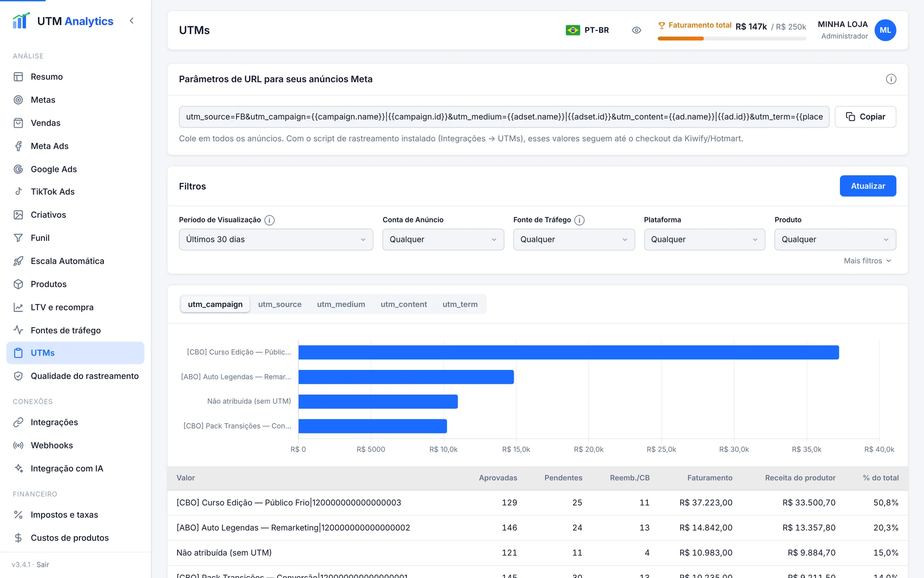Click info icon in Parâmetros de URL panel

891,79
